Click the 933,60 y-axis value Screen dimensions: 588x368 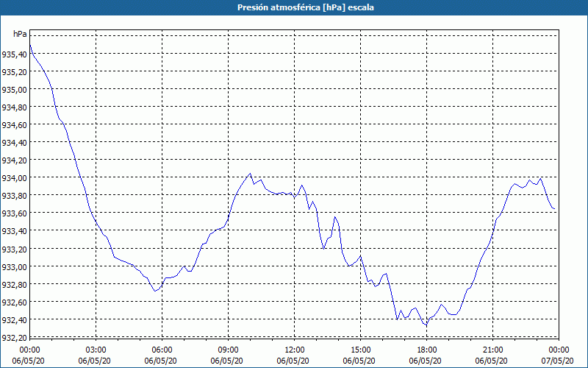pyautogui.click(x=14, y=213)
